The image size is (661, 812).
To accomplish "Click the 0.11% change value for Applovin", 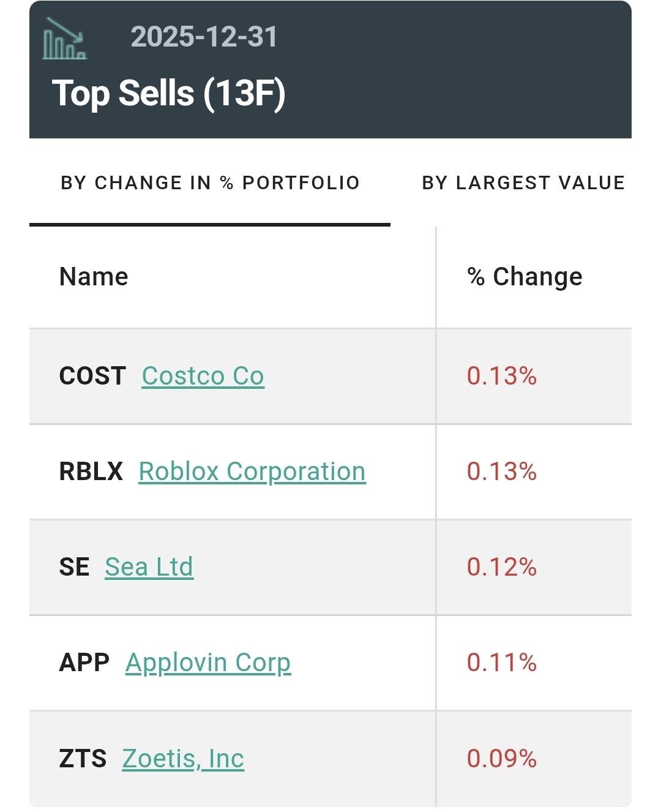I will (x=501, y=663).
